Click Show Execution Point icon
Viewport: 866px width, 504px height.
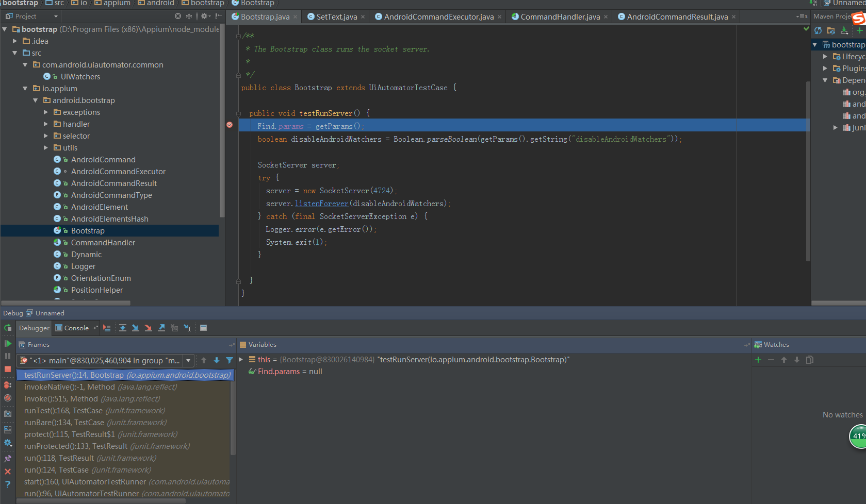107,328
